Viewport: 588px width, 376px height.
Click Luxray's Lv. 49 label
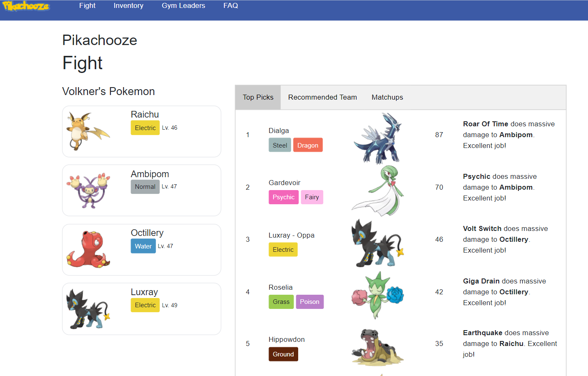[x=170, y=305]
